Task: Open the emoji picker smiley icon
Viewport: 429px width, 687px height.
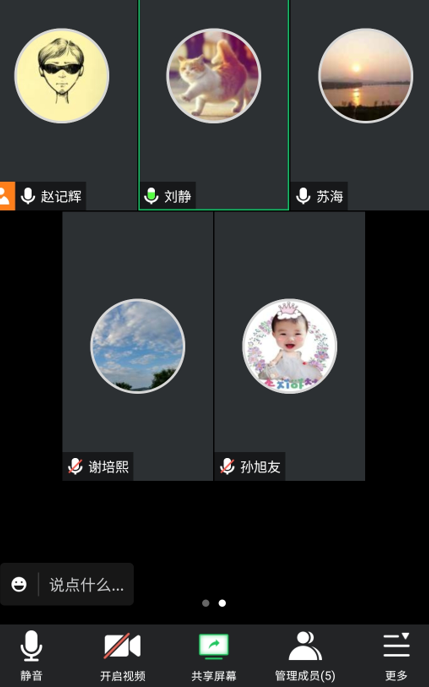Action: tap(19, 584)
